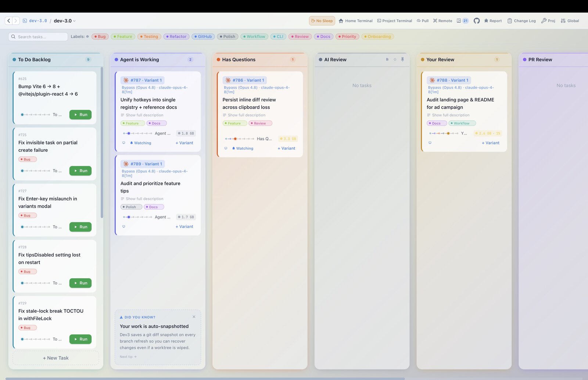Click the Pull toolbar item

[422, 21]
